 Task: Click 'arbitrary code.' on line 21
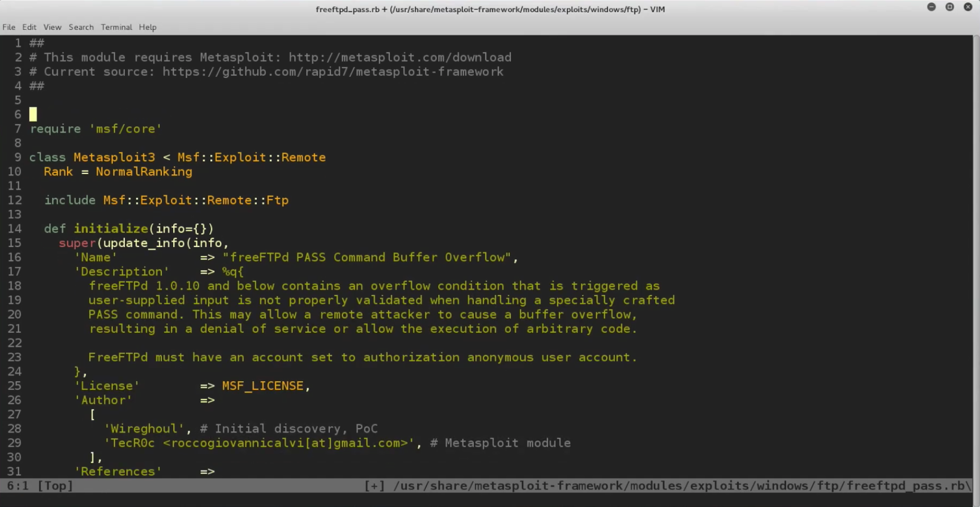click(x=582, y=329)
